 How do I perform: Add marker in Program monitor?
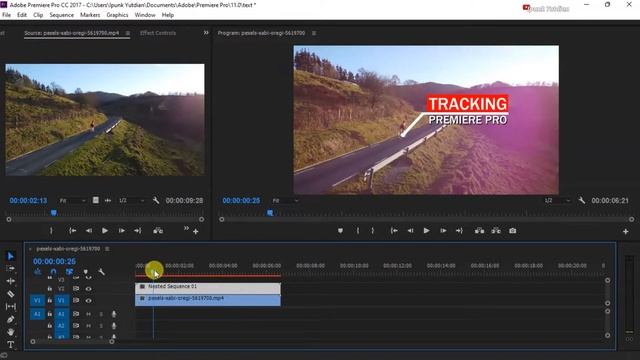(x=340, y=231)
